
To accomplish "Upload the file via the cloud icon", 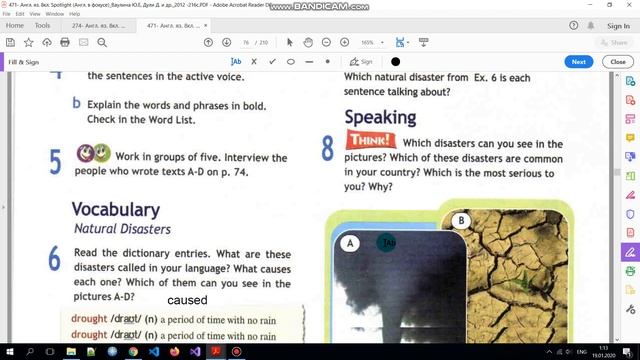I will point(47,42).
